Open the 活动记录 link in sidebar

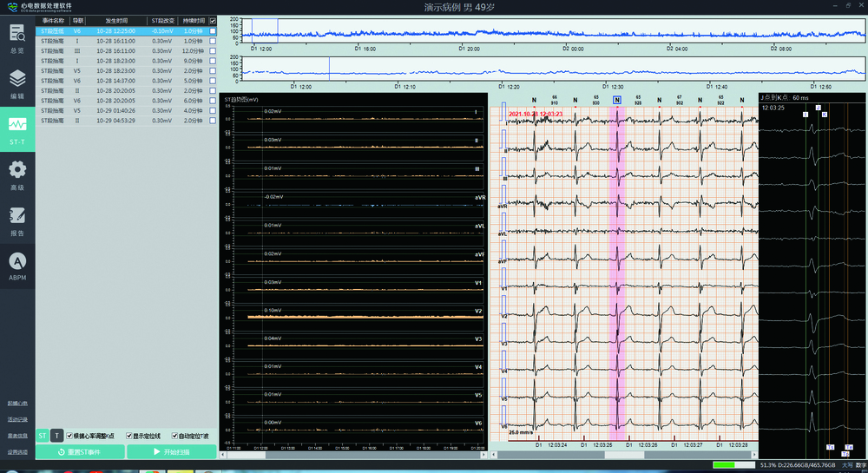coord(17,419)
